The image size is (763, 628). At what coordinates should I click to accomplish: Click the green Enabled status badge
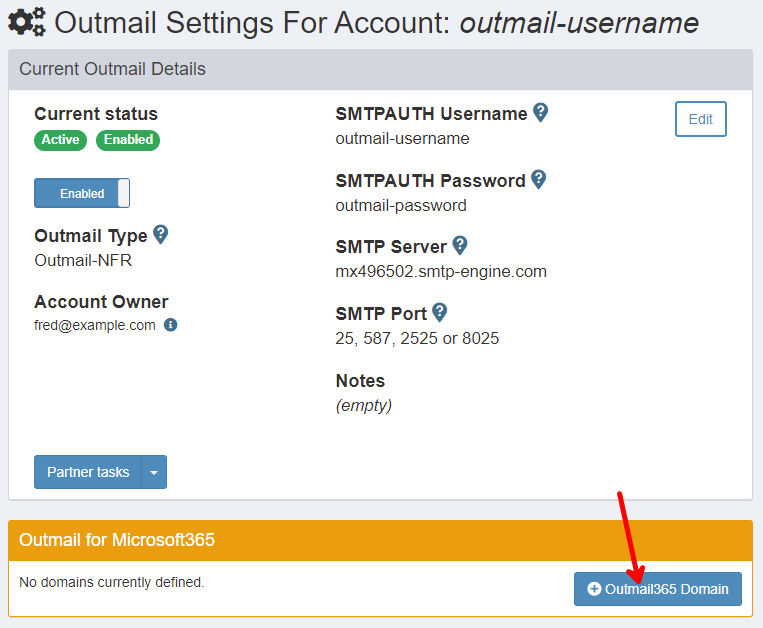(x=128, y=140)
